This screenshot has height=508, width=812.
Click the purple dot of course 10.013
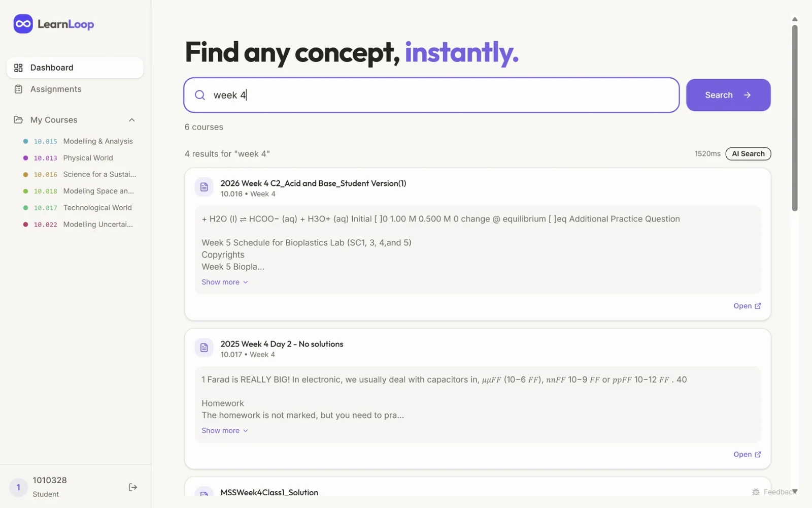tap(25, 158)
